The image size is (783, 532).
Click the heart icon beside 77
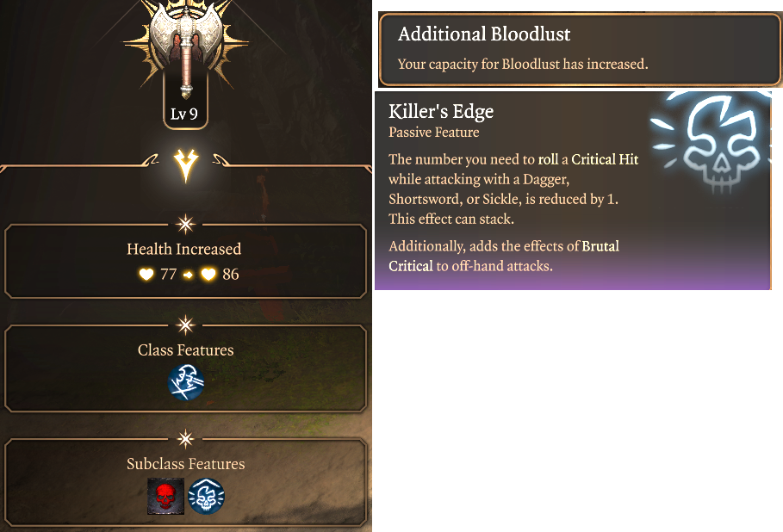146,275
